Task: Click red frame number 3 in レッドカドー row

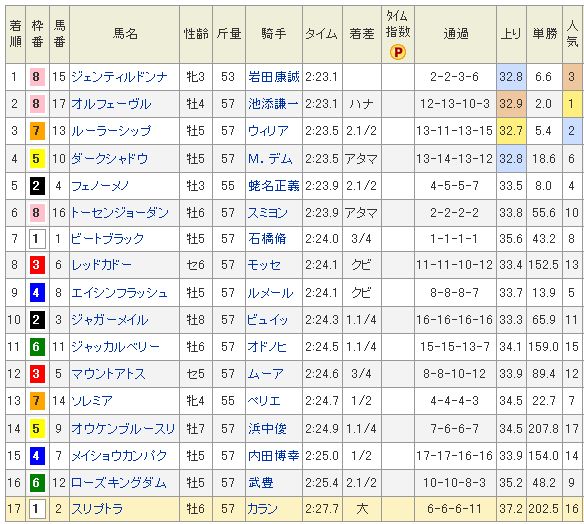Action: click(x=37, y=265)
